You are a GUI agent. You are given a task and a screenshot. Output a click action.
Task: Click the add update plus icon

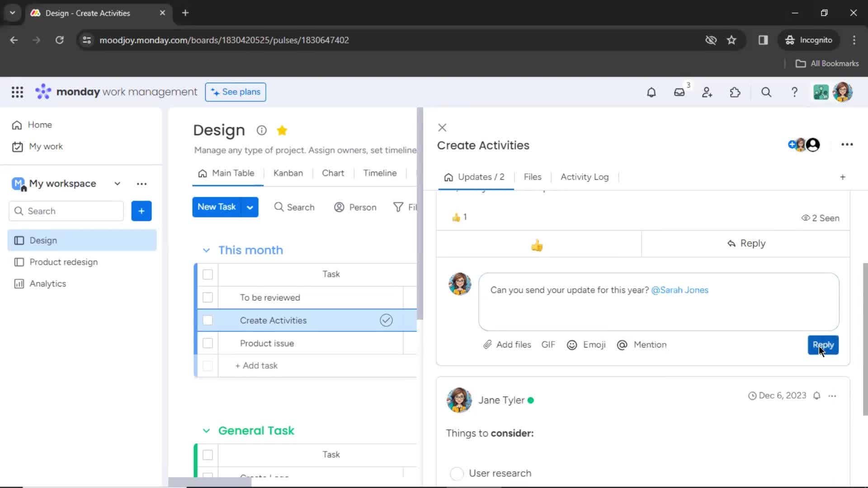click(x=842, y=176)
